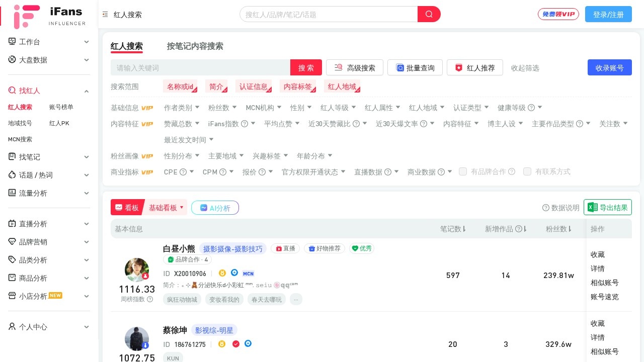Click the 请输入关键词 keyword input field
The image size is (644, 362).
click(x=200, y=68)
